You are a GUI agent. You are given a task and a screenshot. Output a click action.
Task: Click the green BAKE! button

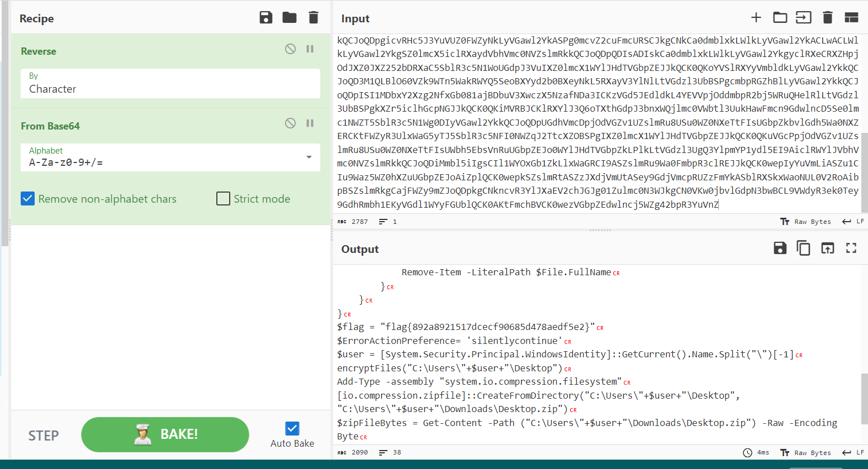point(165,434)
